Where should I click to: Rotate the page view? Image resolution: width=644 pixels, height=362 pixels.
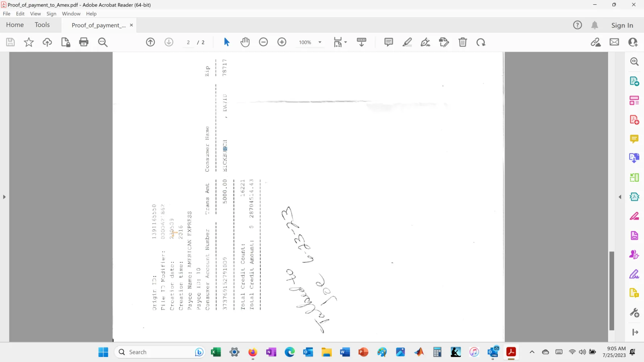pos(481,42)
